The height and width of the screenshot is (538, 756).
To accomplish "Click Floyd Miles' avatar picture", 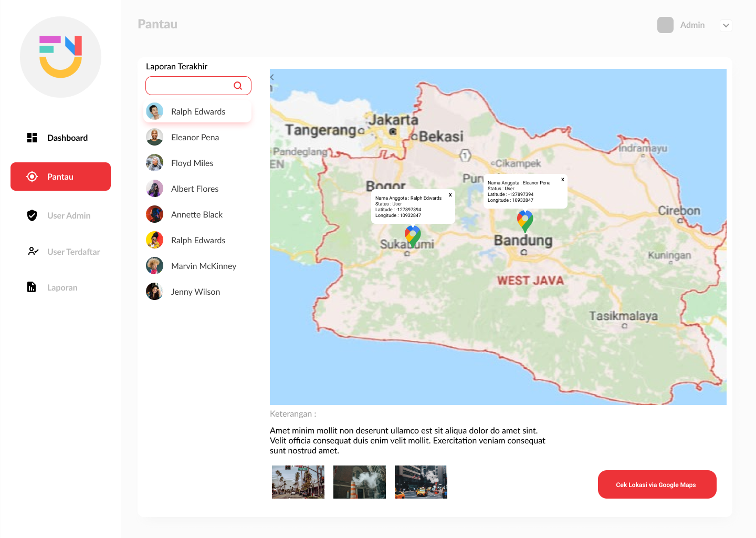I will pyautogui.click(x=154, y=163).
